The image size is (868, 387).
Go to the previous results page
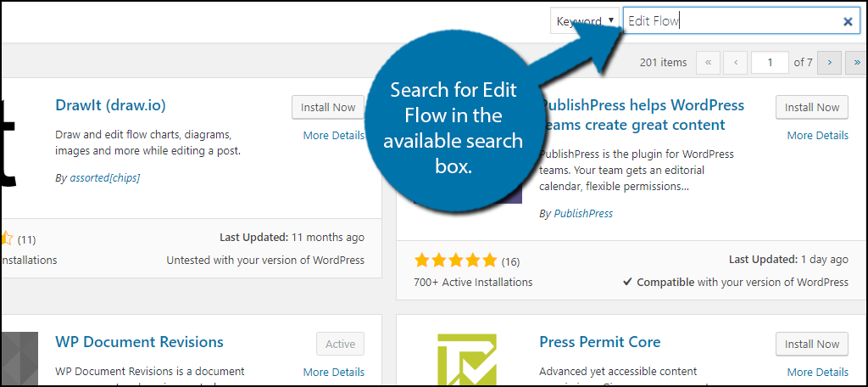pos(736,63)
